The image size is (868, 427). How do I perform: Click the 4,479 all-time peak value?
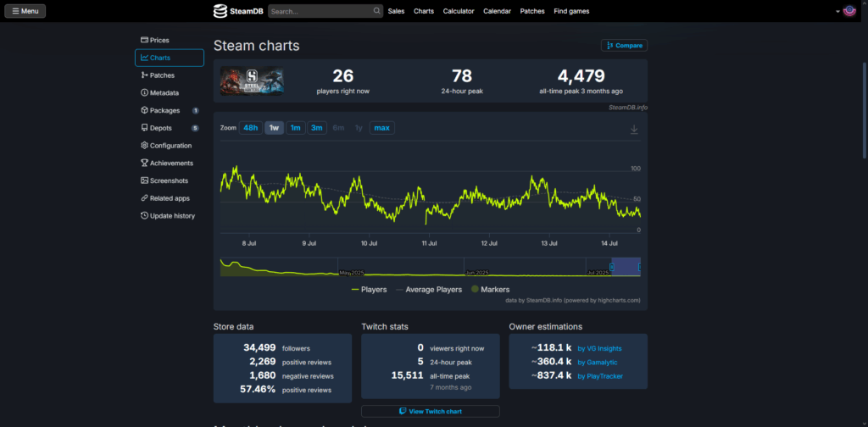coord(581,76)
